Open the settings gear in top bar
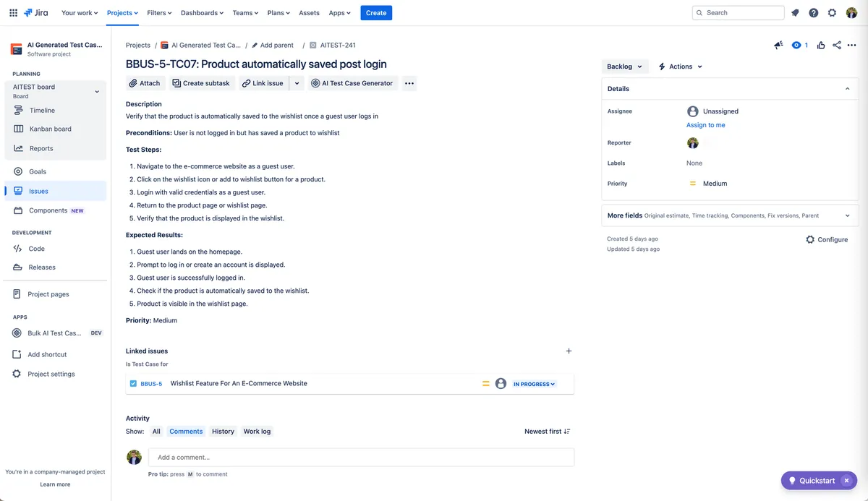 [x=832, y=13]
